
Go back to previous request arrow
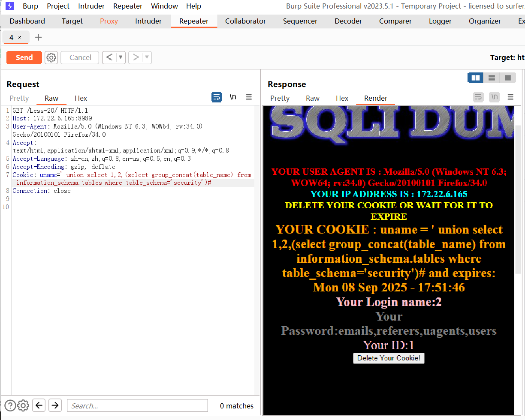109,57
